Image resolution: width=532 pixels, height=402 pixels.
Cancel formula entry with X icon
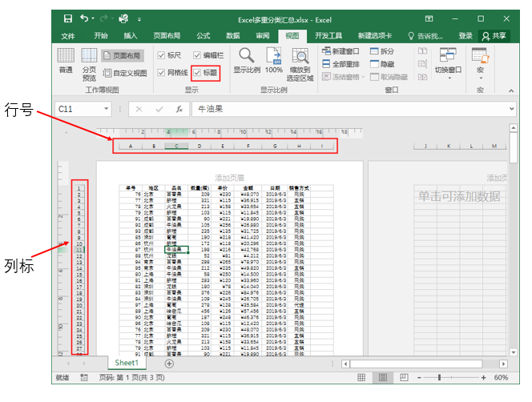click(x=139, y=109)
